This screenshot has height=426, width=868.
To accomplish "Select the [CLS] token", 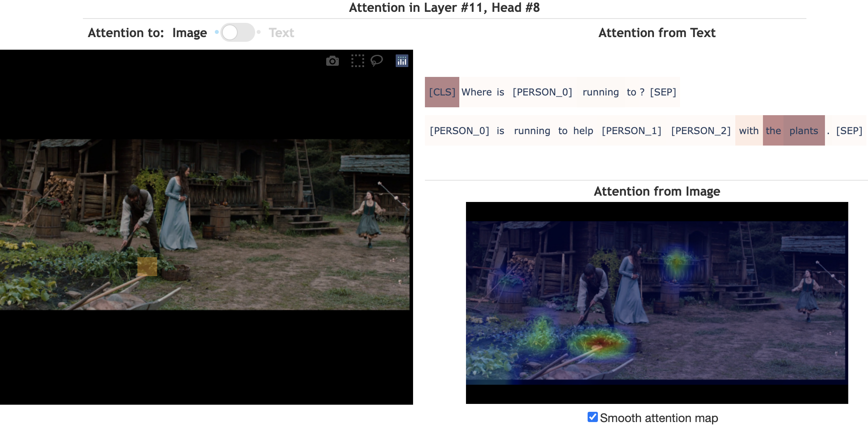I will [x=442, y=92].
